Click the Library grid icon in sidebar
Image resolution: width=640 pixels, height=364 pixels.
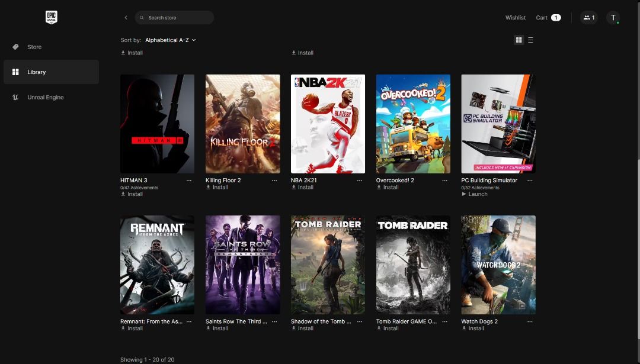15,72
